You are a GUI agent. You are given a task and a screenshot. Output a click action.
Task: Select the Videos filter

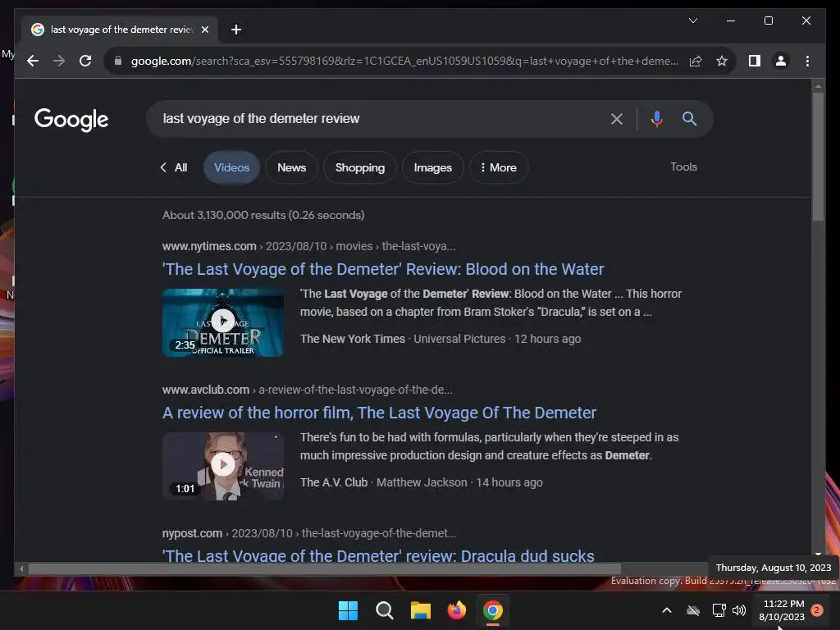231,167
